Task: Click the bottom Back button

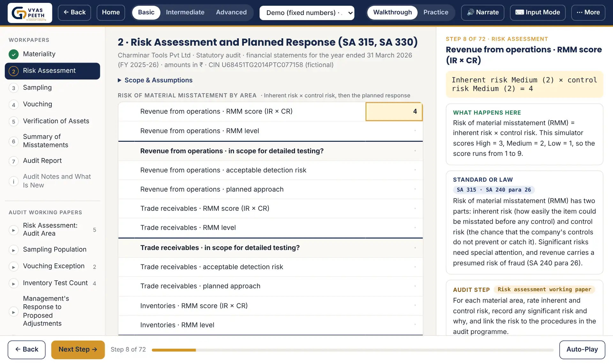Action: [26, 350]
